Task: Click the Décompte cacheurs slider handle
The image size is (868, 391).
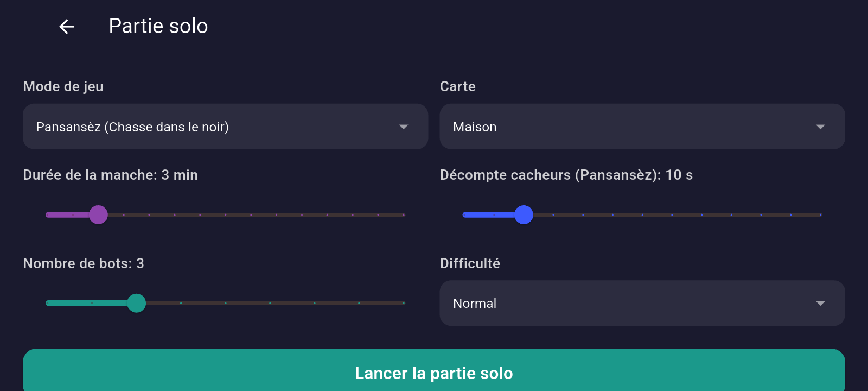Action: coord(524,215)
